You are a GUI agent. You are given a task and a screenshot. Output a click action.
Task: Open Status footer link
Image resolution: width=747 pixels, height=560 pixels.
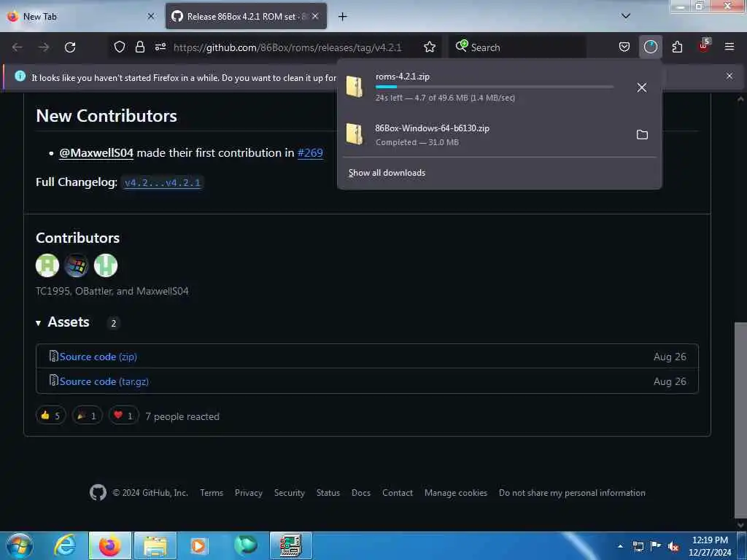(328, 493)
